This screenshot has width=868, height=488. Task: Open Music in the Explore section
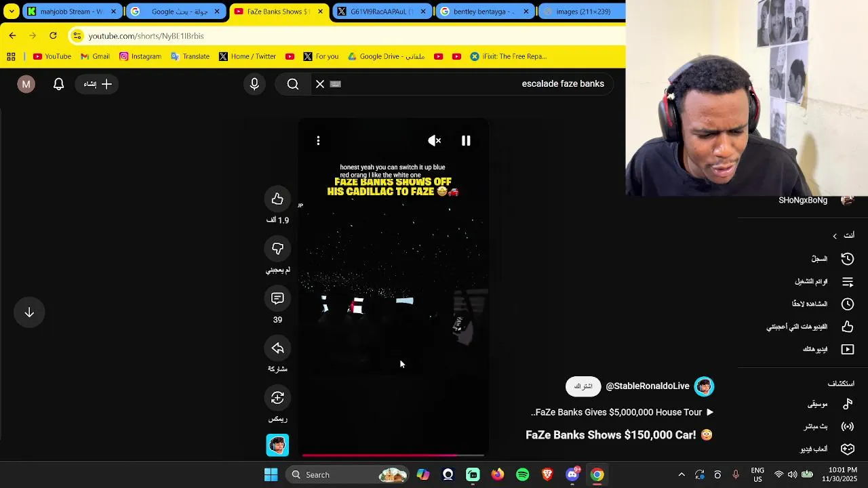tap(831, 404)
